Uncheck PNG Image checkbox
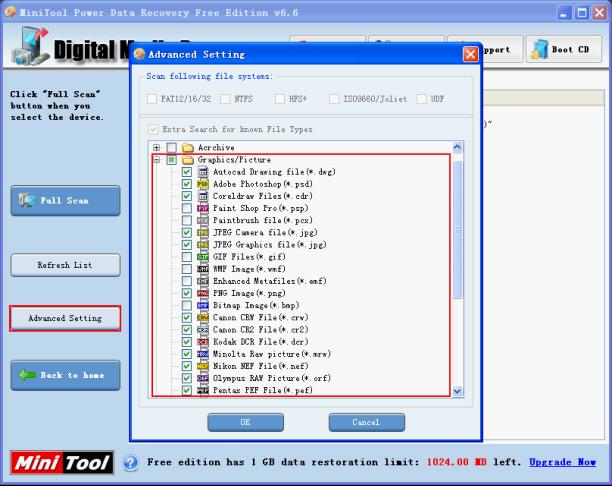Image resolution: width=612 pixels, height=486 pixels. tap(187, 293)
